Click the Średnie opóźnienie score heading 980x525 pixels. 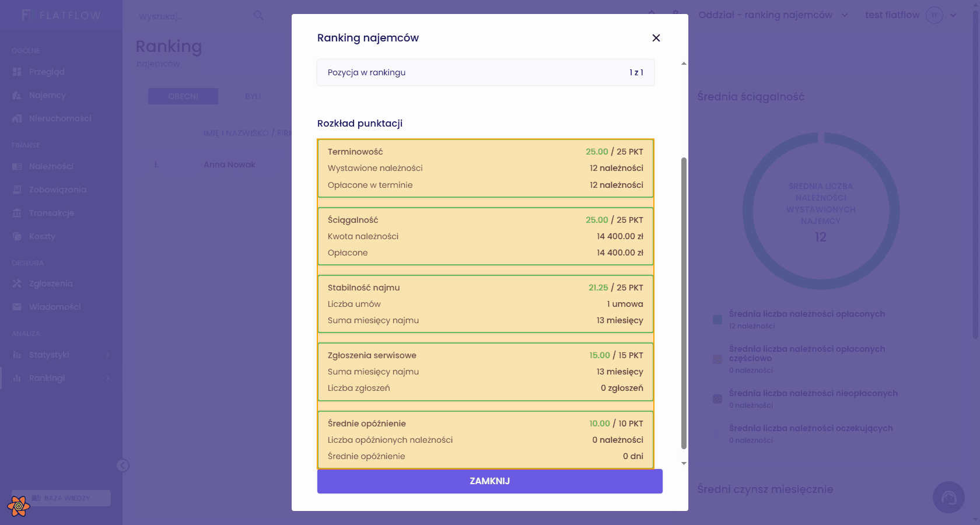367,423
